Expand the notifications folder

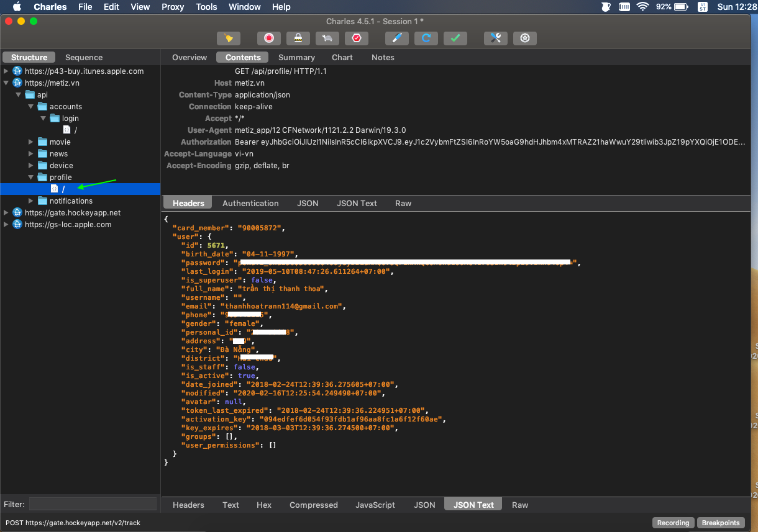point(31,201)
